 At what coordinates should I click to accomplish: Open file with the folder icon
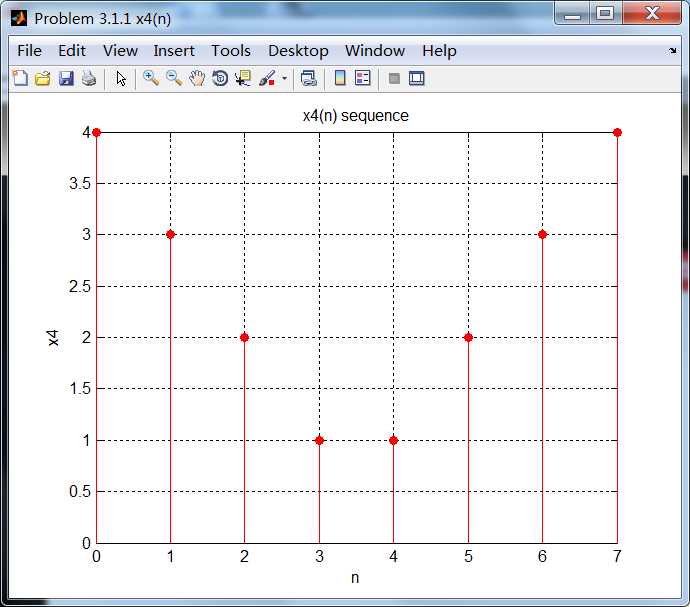[43, 79]
